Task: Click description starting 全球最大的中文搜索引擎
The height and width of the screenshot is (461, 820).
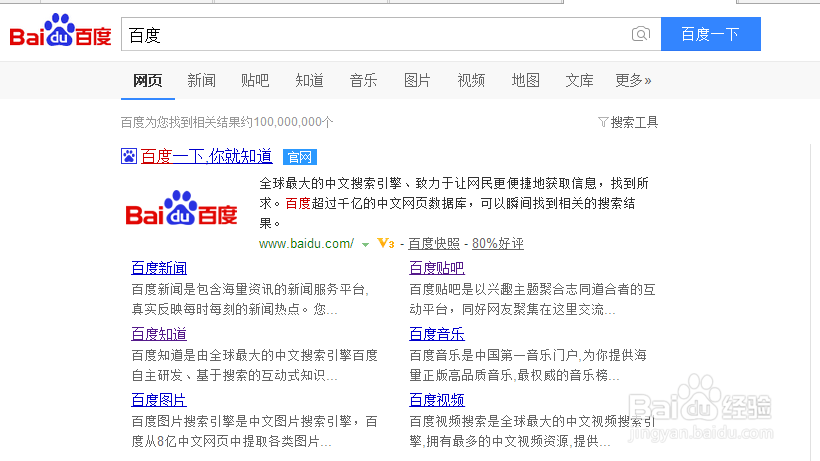Action: coord(454,203)
